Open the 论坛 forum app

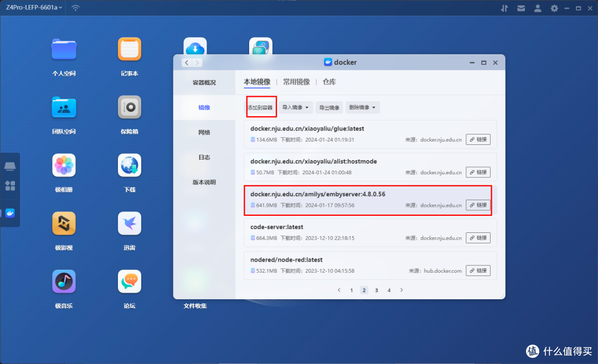pyautogui.click(x=129, y=282)
